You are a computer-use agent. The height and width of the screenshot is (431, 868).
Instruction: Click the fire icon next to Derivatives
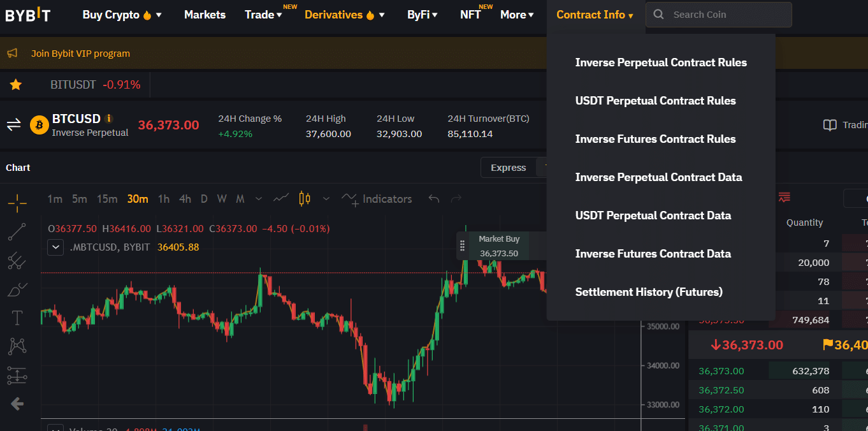370,15
